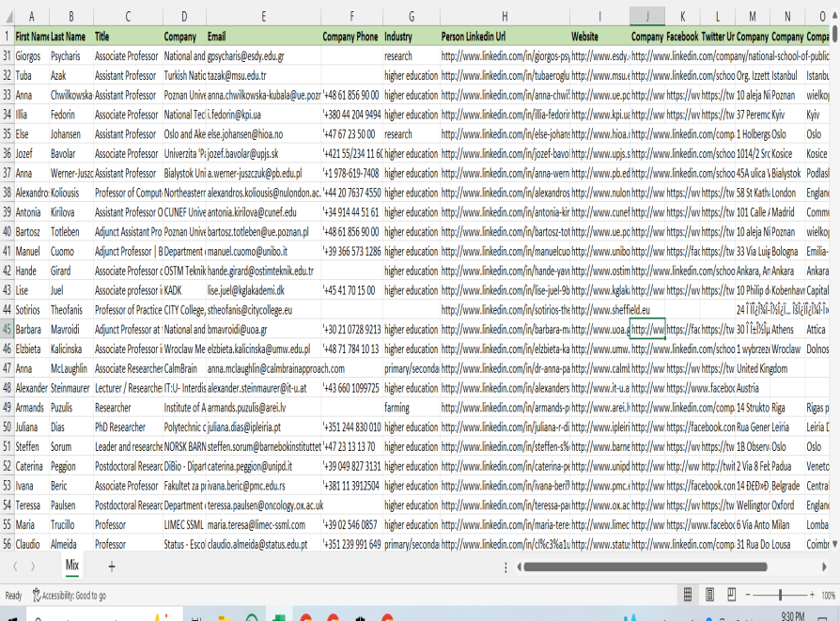This screenshot has width=840, height=621.
Task: Select column E header
Action: [x=263, y=17]
